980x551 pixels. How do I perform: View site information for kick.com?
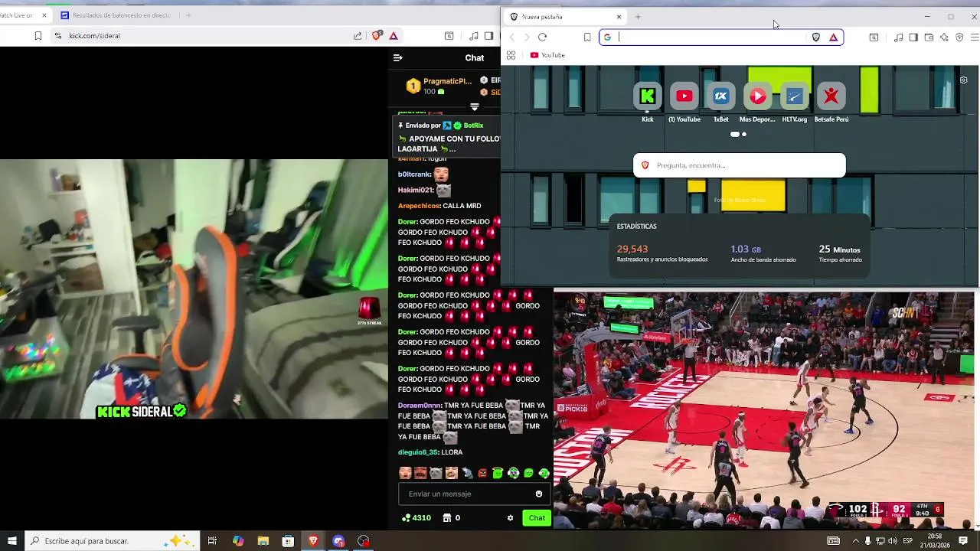tap(57, 35)
